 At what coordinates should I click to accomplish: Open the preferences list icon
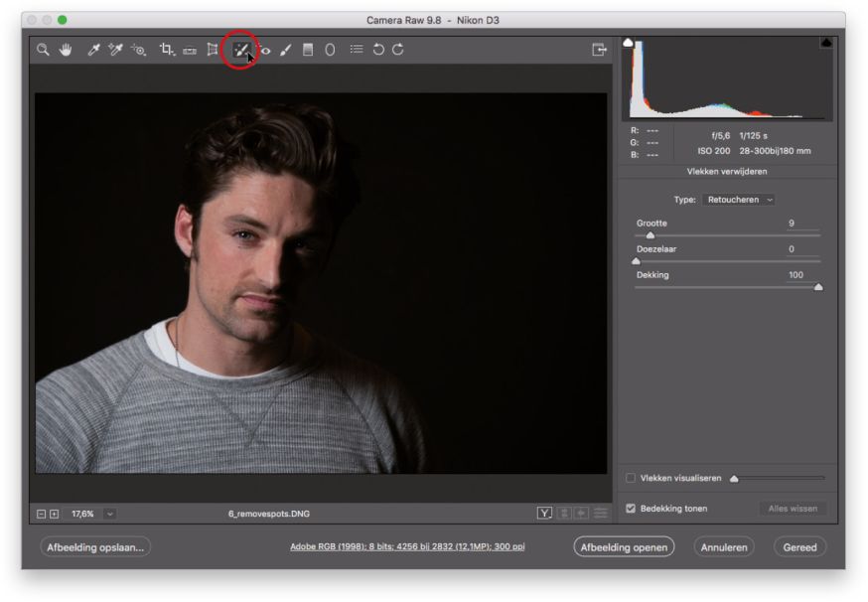(x=356, y=50)
